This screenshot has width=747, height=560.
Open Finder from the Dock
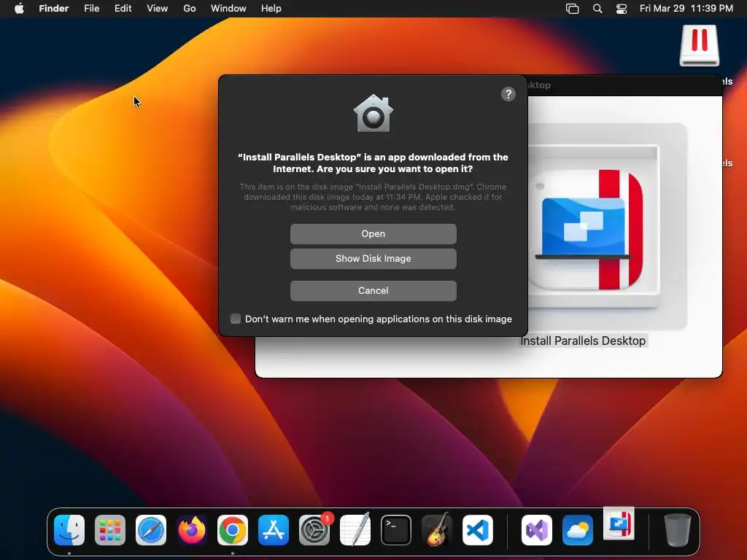coord(69,530)
